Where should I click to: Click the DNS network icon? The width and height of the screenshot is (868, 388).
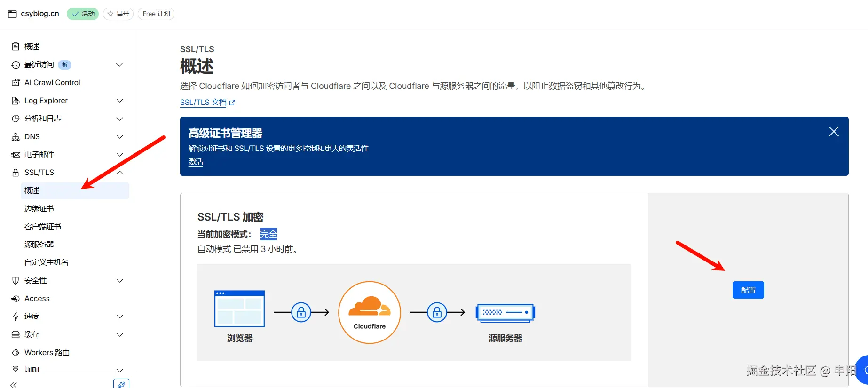coord(16,137)
